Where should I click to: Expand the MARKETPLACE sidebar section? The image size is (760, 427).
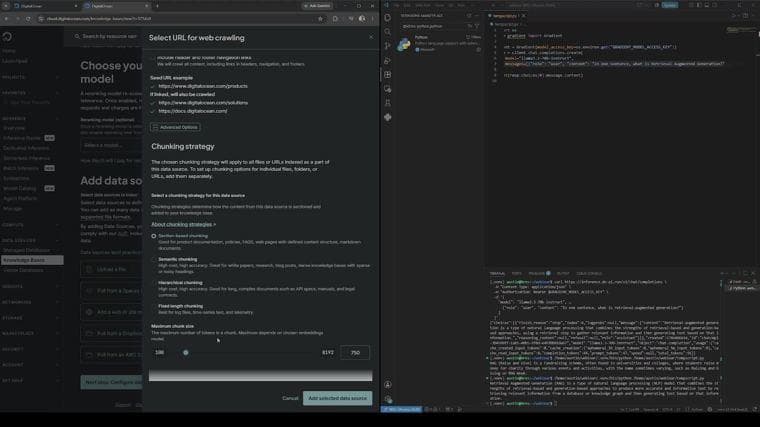coord(32,333)
